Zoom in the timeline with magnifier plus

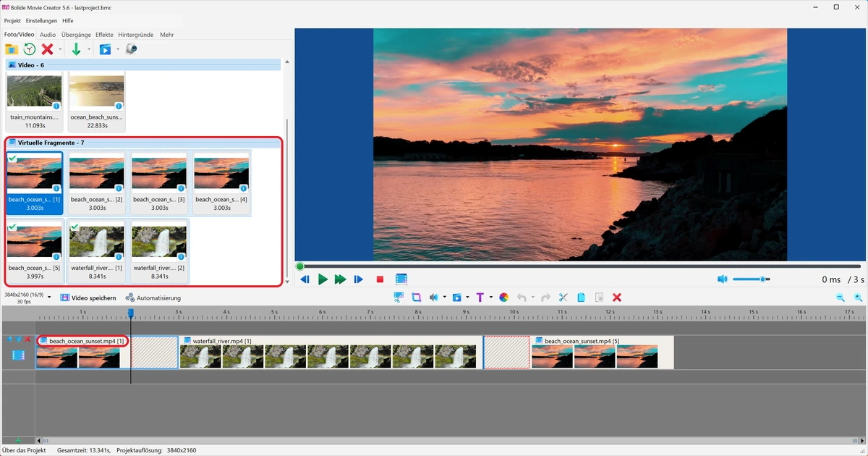click(858, 297)
